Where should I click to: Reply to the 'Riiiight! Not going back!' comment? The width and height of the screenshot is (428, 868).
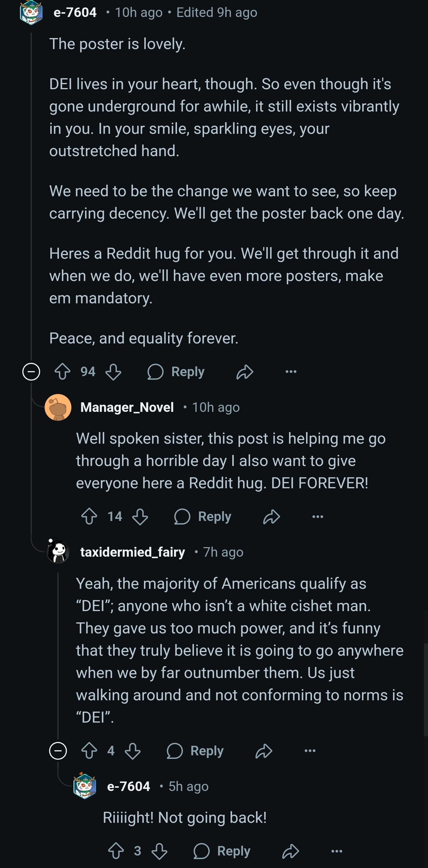(222, 851)
